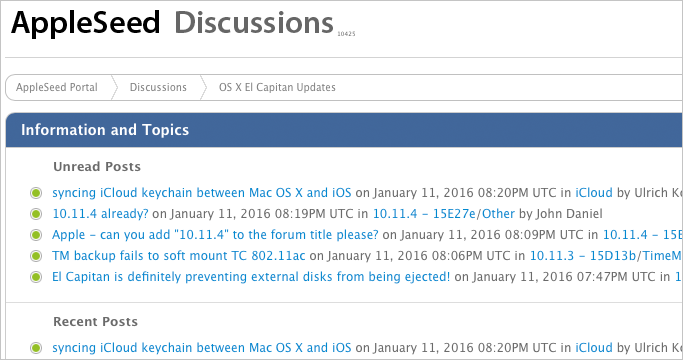Viewport: 683px width, 360px height.
Task: Click green icon of first Unread Posts entry
Action: pos(36,193)
